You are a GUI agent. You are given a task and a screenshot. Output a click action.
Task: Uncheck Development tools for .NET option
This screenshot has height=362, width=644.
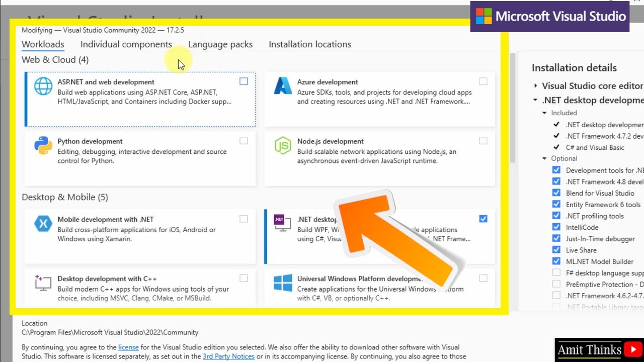(556, 170)
